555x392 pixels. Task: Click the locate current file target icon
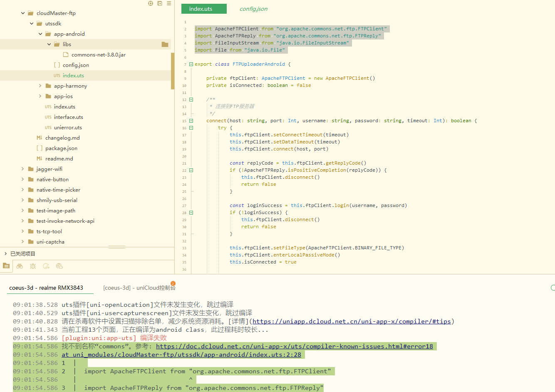tap(151, 3)
